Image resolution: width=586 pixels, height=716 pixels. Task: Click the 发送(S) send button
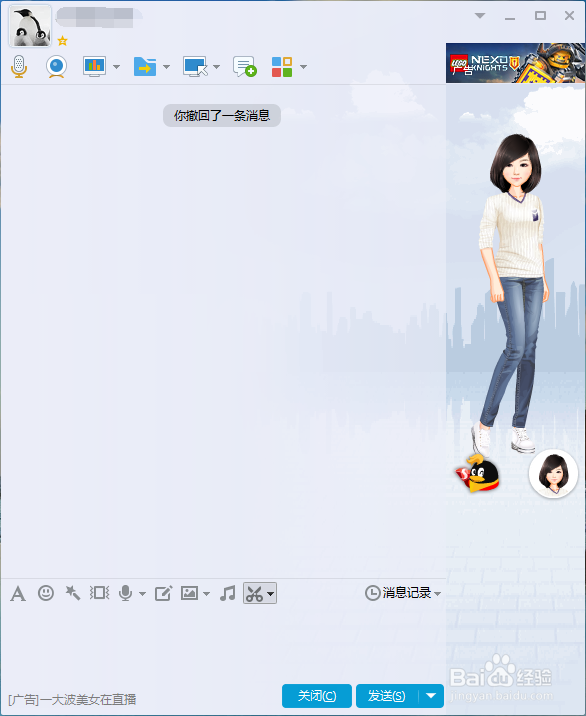(x=387, y=696)
